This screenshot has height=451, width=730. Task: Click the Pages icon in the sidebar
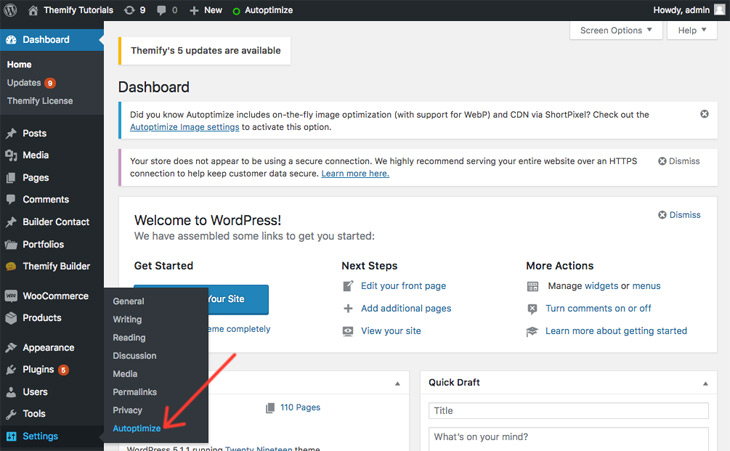click(11, 178)
